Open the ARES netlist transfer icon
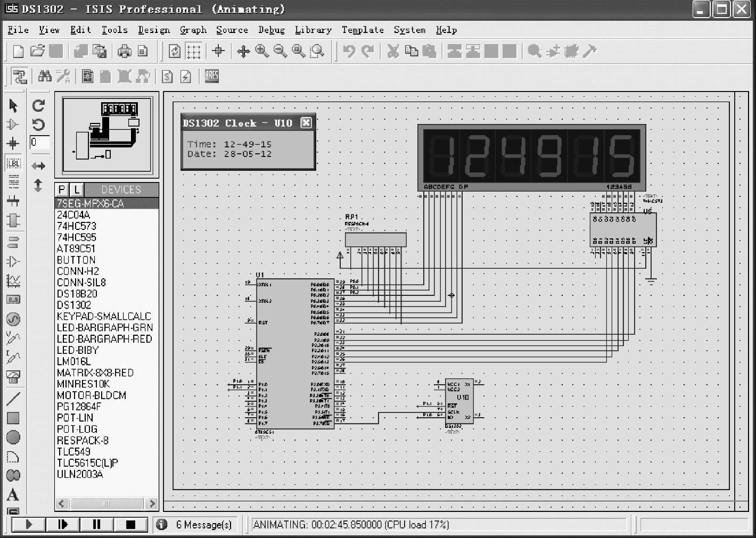756x538 pixels. [212, 76]
